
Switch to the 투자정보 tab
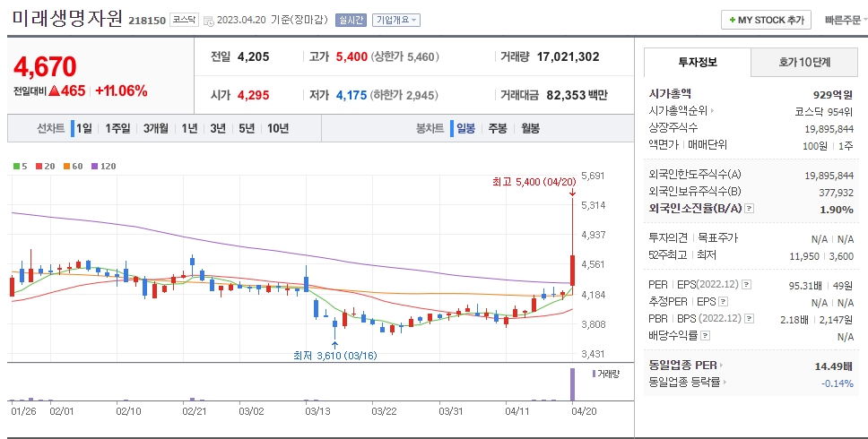(698, 62)
